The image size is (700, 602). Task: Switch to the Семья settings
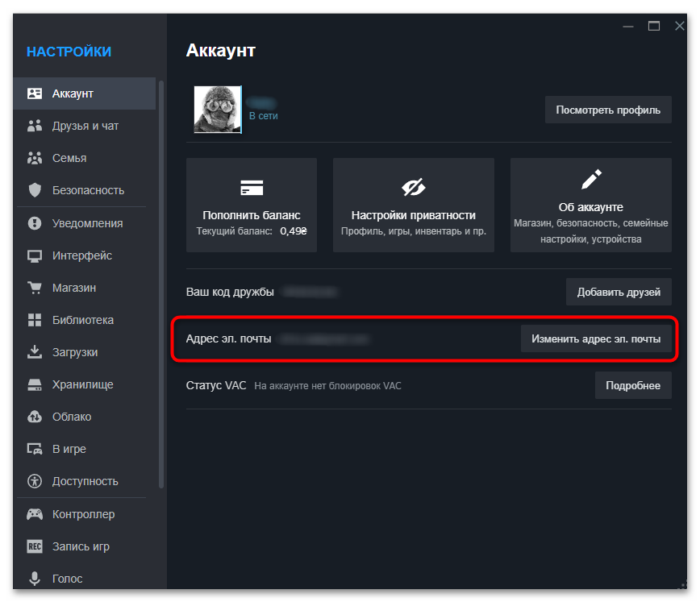pyautogui.click(x=85, y=158)
